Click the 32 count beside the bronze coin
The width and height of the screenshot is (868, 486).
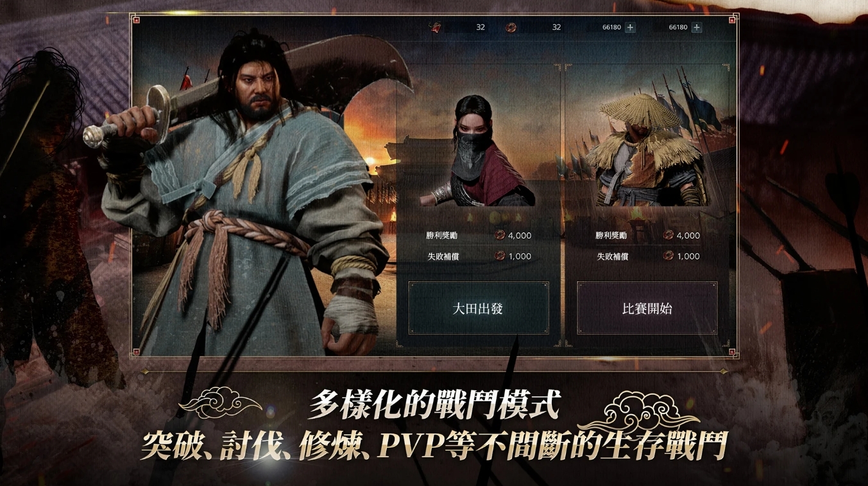(x=556, y=27)
